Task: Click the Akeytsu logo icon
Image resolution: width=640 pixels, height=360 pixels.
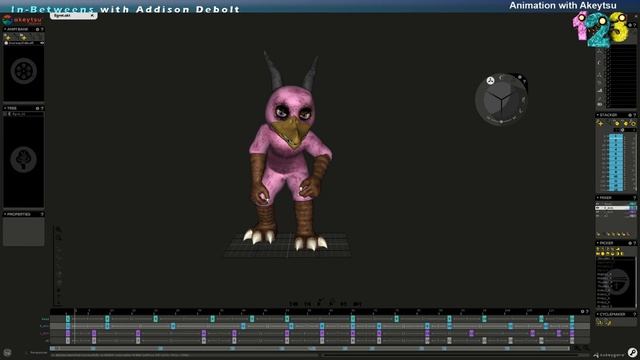Action: 7,20
